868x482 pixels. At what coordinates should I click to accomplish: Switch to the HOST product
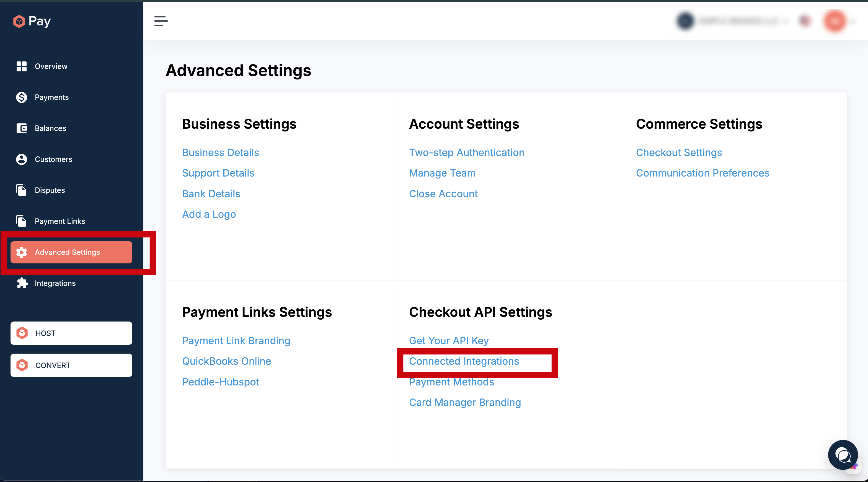71,333
